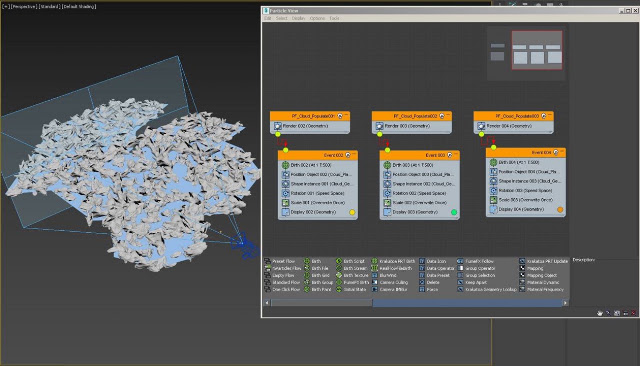
Task: Pick the Birth File operator
Action: point(316,268)
